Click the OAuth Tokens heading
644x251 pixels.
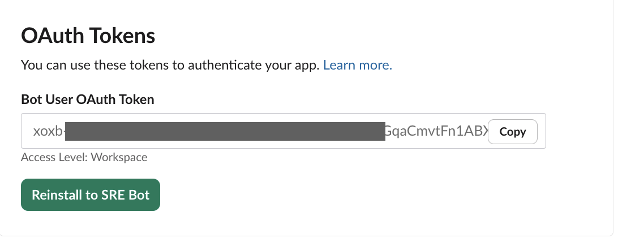88,36
